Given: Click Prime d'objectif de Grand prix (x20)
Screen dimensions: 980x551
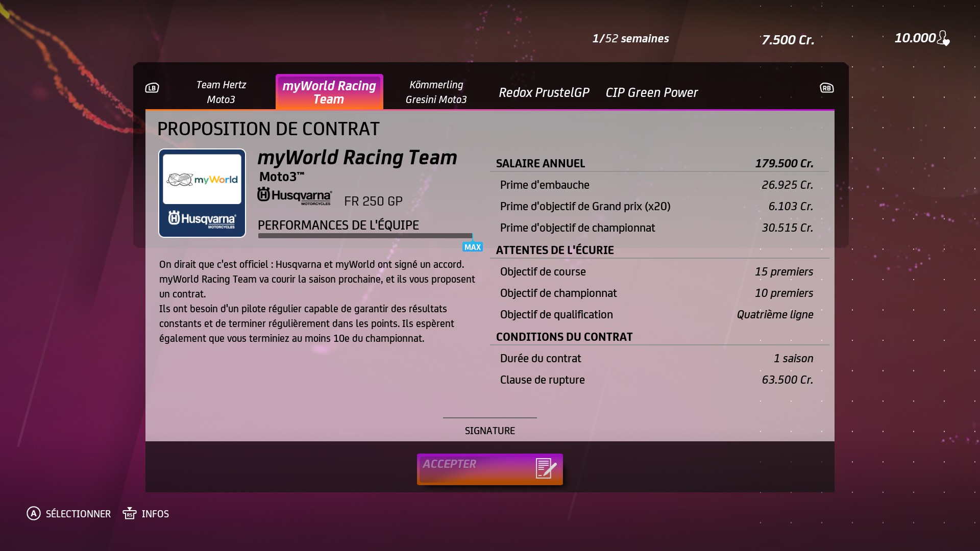Looking at the screenshot, I should (x=585, y=206).
